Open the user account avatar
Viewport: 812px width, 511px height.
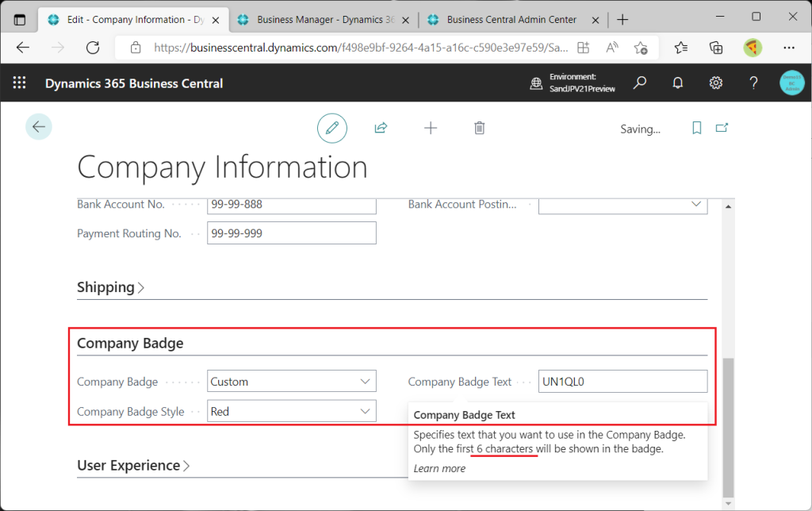click(x=792, y=83)
